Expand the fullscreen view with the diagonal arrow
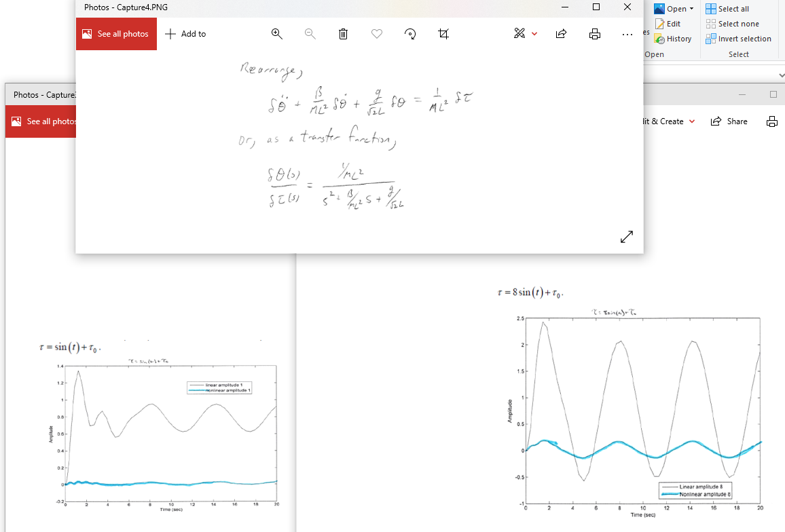 (626, 237)
